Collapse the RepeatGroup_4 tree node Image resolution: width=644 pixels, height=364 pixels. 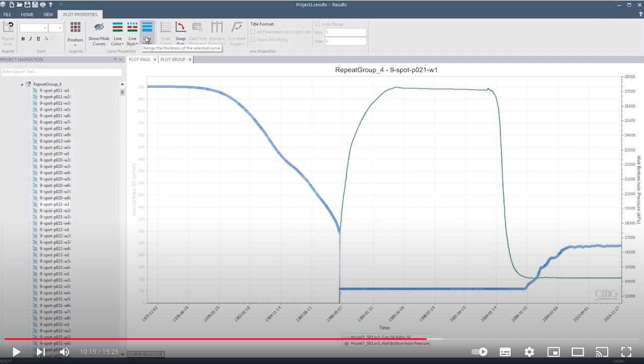(22, 84)
